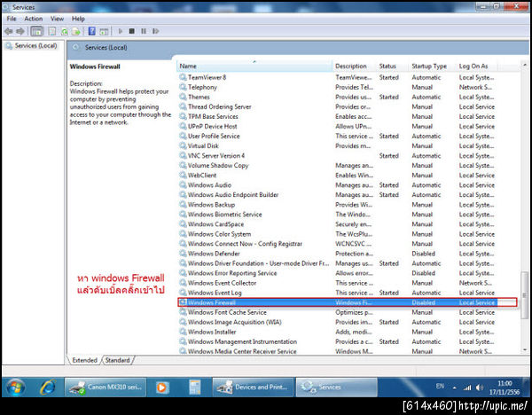The image size is (532, 415).
Task: Sort by the Description column header
Action: (x=354, y=67)
